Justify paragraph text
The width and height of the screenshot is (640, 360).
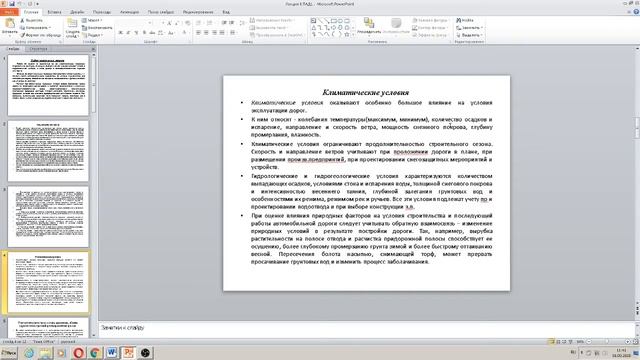point(222,32)
